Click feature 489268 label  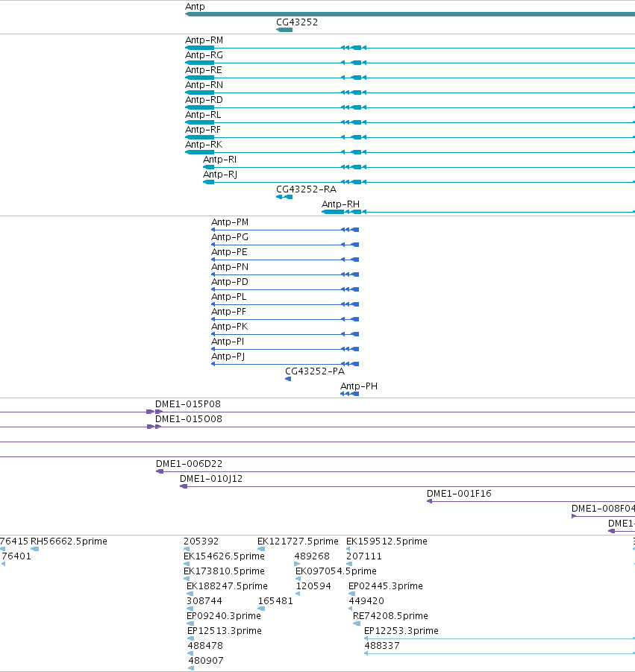click(312, 556)
